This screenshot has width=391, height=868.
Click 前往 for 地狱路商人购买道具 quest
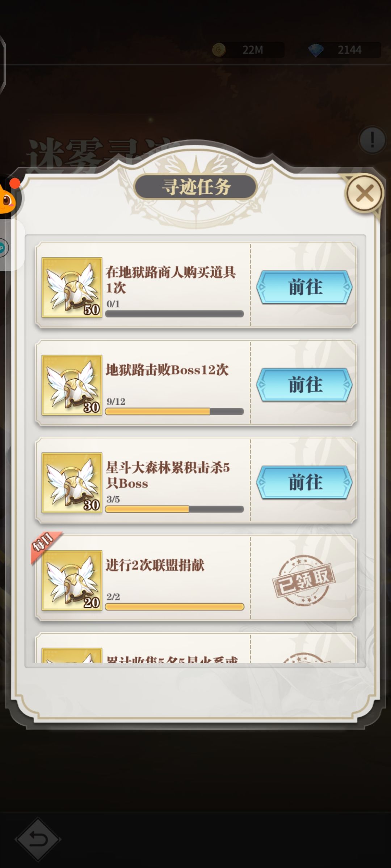click(x=304, y=287)
